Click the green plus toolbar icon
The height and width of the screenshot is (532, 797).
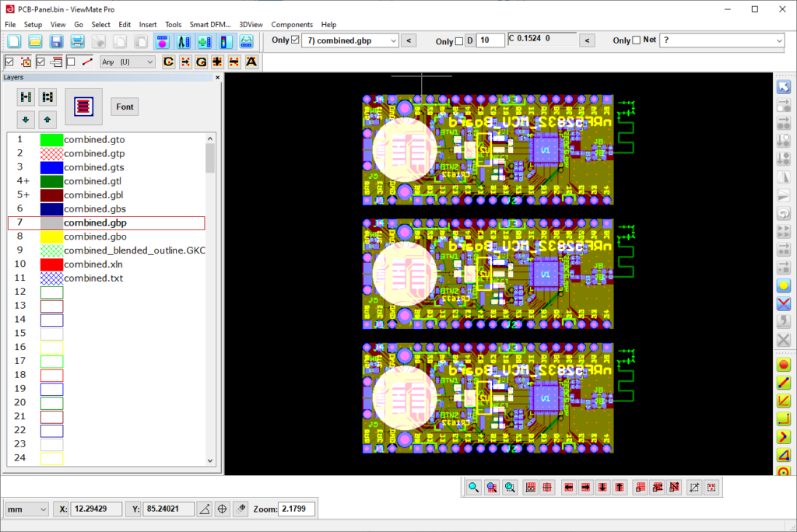click(205, 42)
